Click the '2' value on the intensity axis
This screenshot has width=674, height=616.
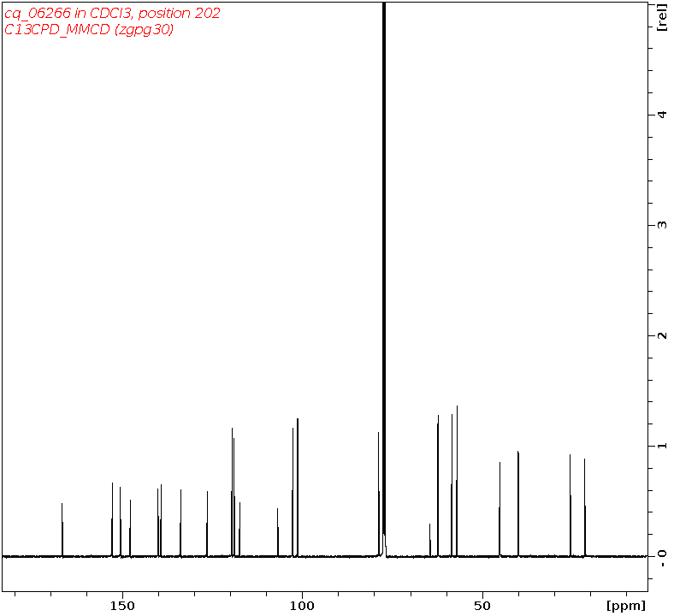pos(662,335)
